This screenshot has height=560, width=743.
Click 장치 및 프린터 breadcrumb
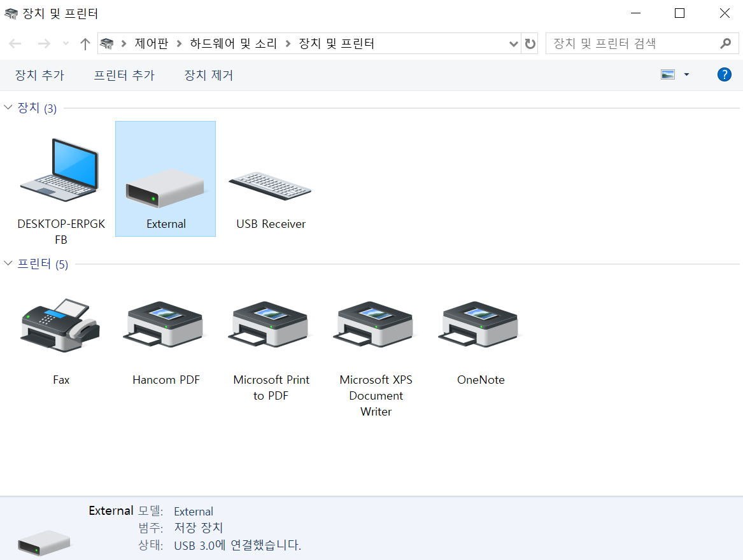[336, 43]
